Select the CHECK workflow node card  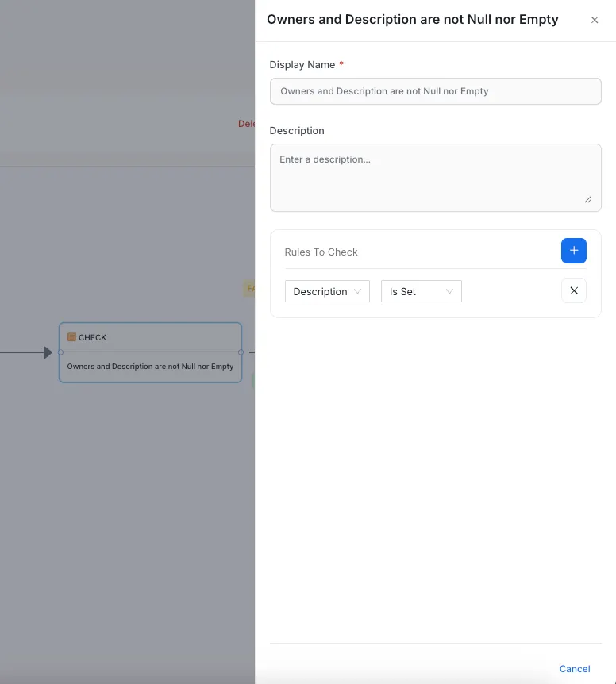tap(151, 352)
